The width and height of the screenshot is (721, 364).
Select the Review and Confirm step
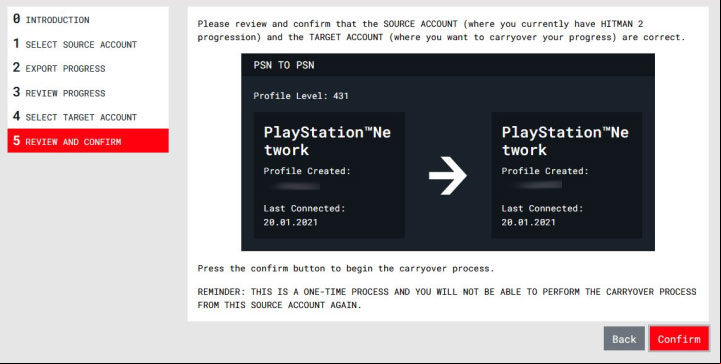[x=88, y=141]
